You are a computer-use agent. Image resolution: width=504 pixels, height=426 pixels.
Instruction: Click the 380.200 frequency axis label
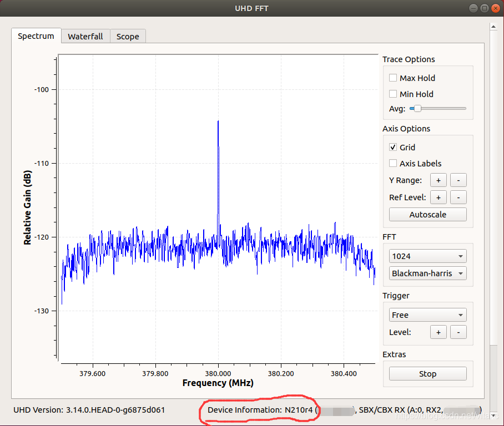click(x=281, y=374)
